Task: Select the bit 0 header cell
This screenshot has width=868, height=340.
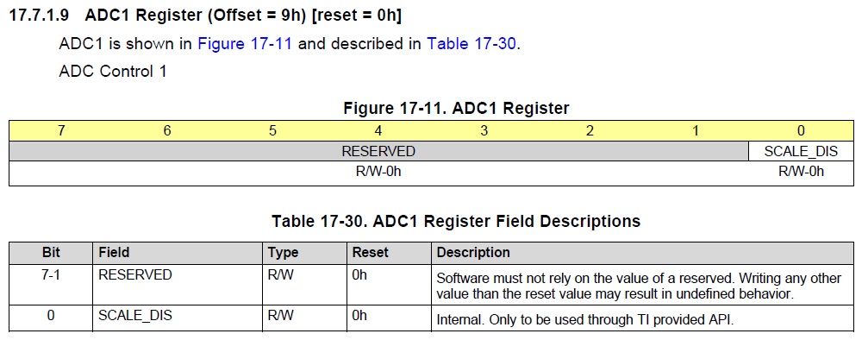Action: pyautogui.click(x=801, y=131)
